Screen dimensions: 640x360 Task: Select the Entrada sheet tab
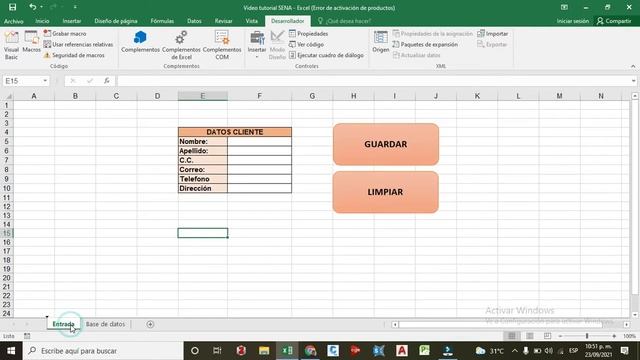coord(63,324)
